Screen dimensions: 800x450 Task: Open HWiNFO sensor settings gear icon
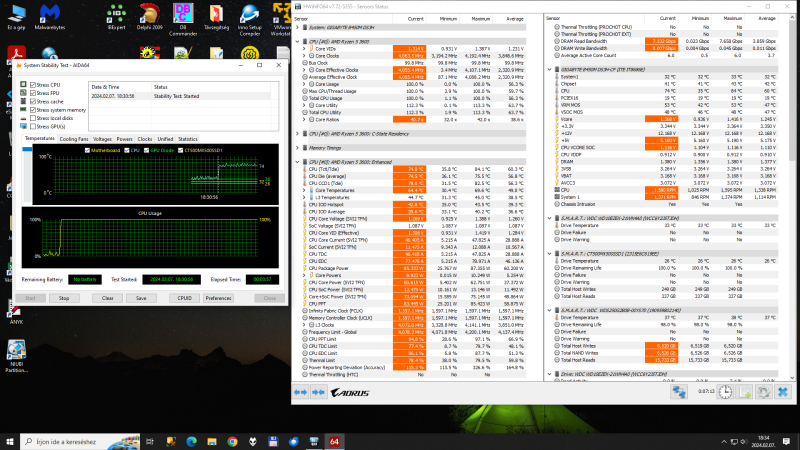tap(763, 392)
